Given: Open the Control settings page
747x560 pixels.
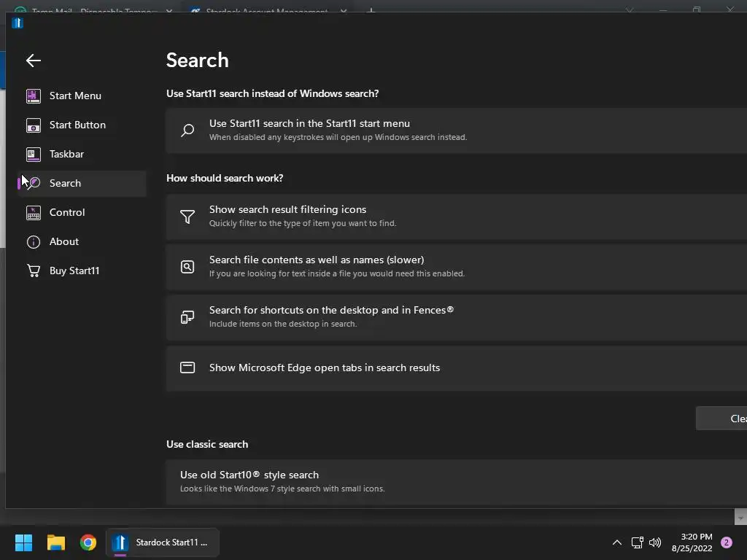Looking at the screenshot, I should point(82,212).
